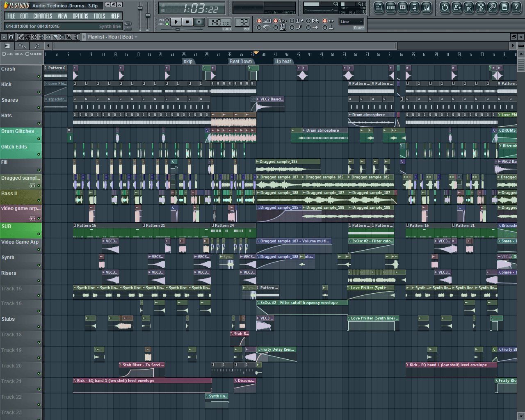Select the Paint brush tool

pyautogui.click(x=28, y=37)
